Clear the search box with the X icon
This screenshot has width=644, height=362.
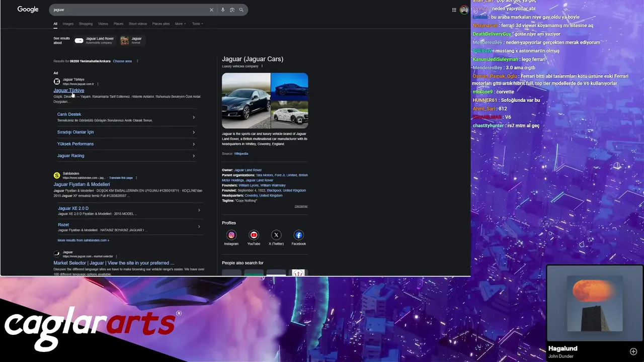[211, 10]
